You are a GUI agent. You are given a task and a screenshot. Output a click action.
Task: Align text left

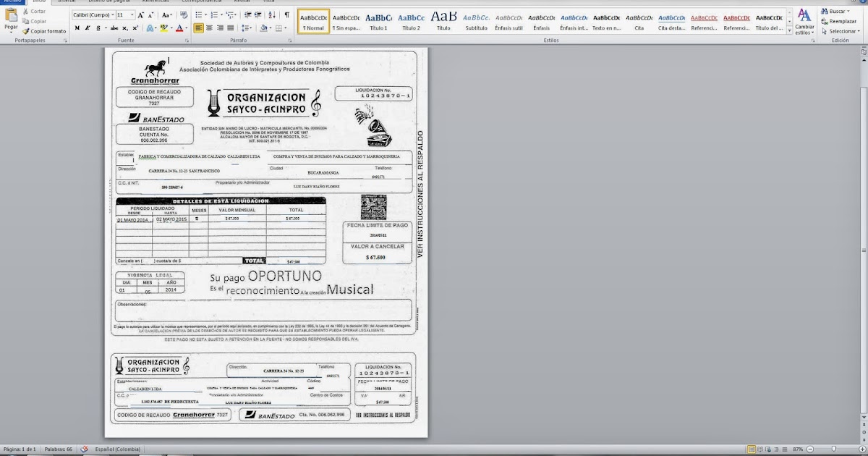coord(198,28)
